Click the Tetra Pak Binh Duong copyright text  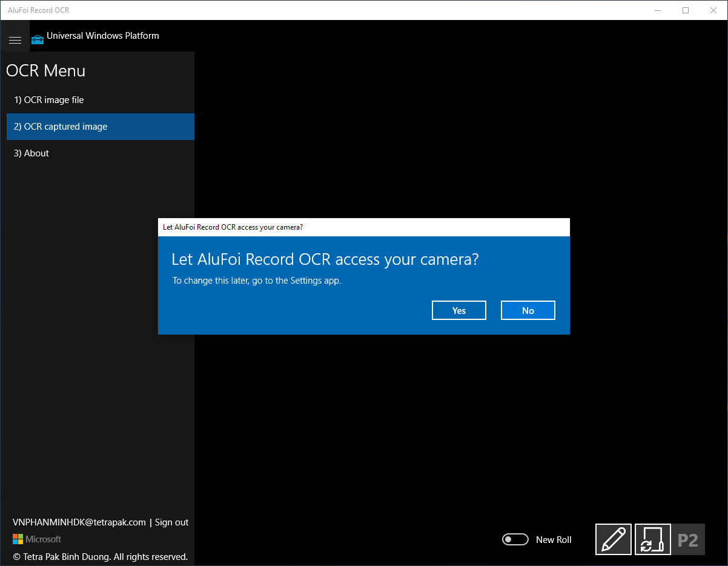(101, 556)
